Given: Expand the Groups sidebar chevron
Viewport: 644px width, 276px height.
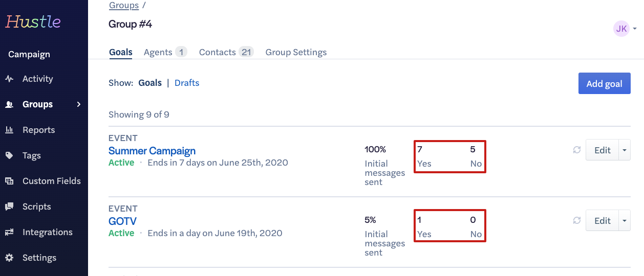Looking at the screenshot, I should click(x=79, y=104).
